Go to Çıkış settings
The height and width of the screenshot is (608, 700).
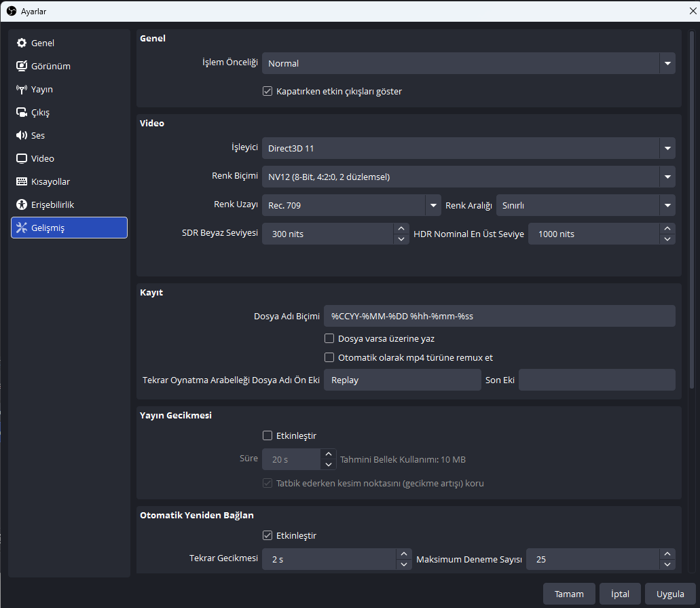(x=69, y=112)
